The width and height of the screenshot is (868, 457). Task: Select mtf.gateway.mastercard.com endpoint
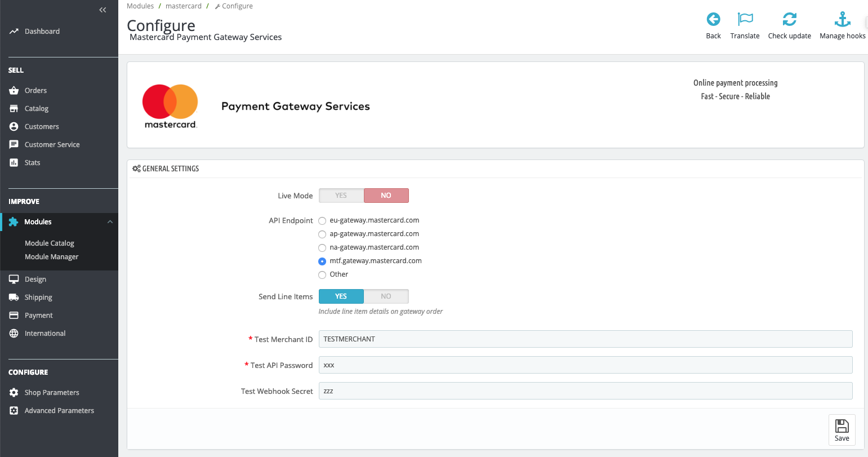click(x=322, y=261)
